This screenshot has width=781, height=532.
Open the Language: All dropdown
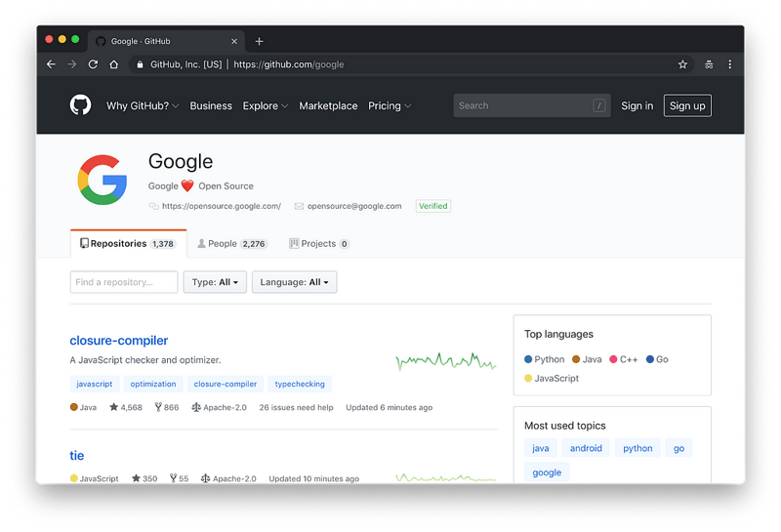pos(294,282)
